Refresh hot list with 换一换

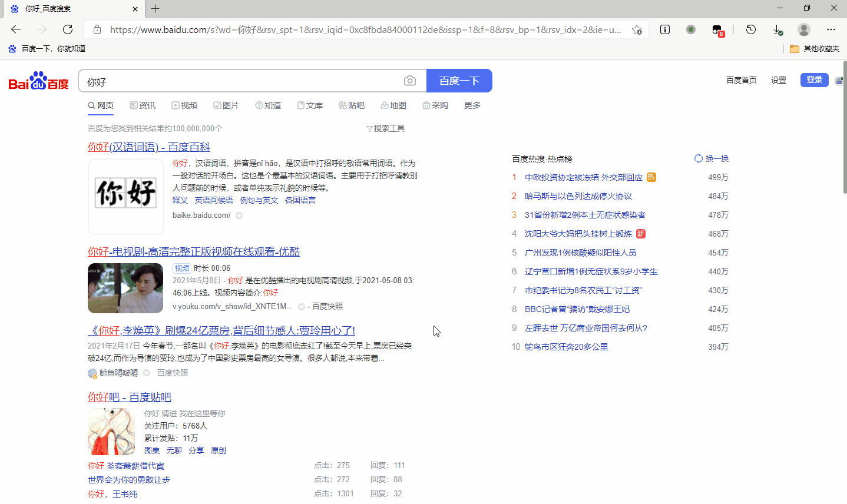point(712,158)
